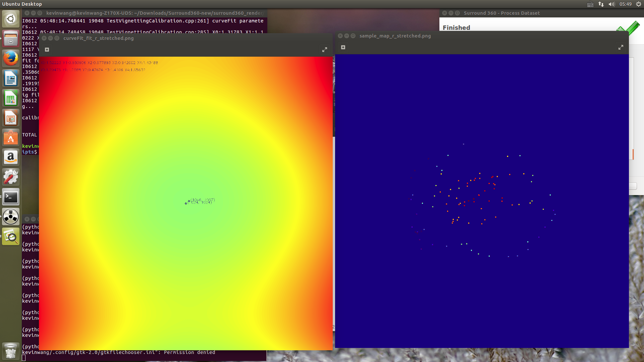Open the Dash via the Ubuntu button
Viewport: 644px width, 362px height.
tap(10, 18)
